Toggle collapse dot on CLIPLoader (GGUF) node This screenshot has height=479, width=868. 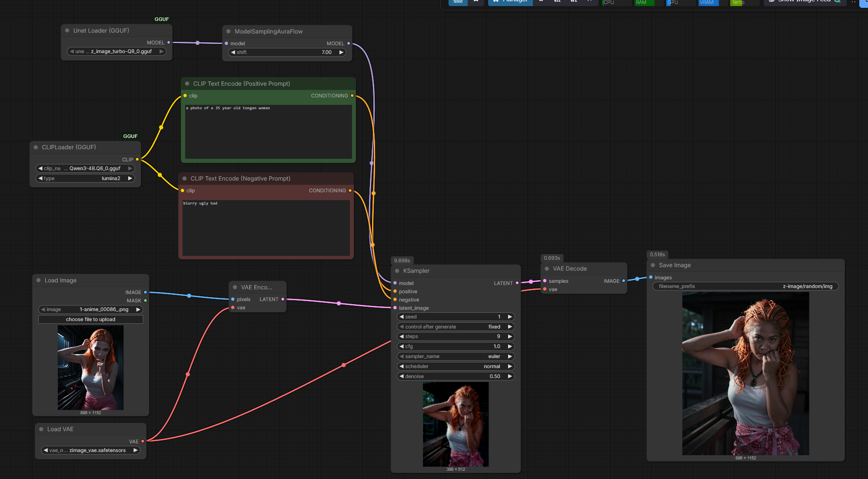(36, 147)
